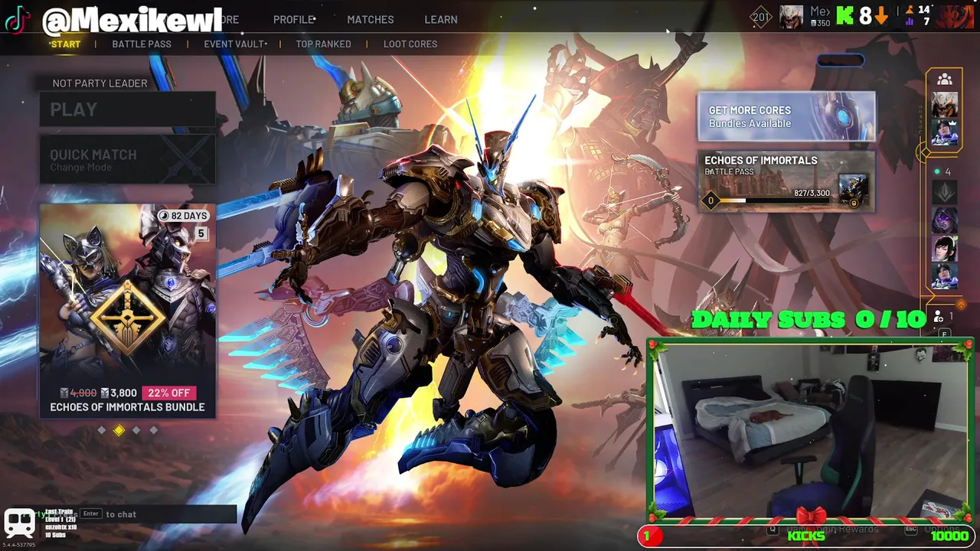Select the bottom crowned friend avatar

tap(945, 276)
